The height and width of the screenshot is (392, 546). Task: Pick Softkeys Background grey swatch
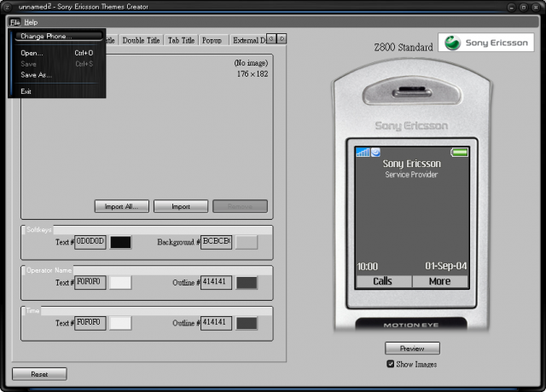(247, 242)
